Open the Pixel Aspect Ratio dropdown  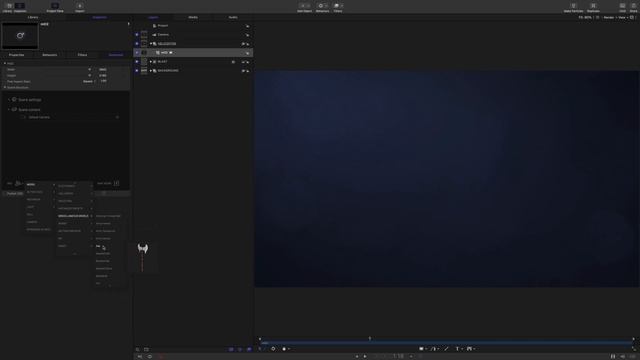tap(89, 81)
